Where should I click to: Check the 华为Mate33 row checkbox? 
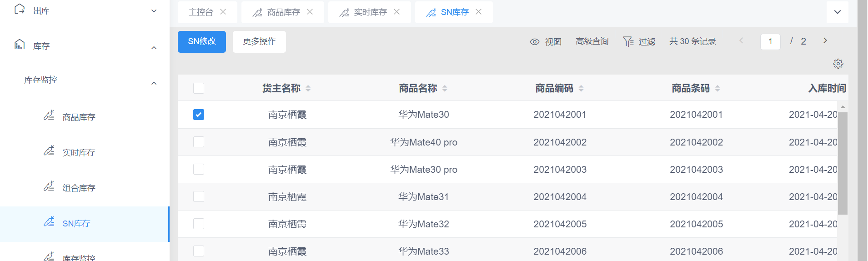(x=199, y=251)
